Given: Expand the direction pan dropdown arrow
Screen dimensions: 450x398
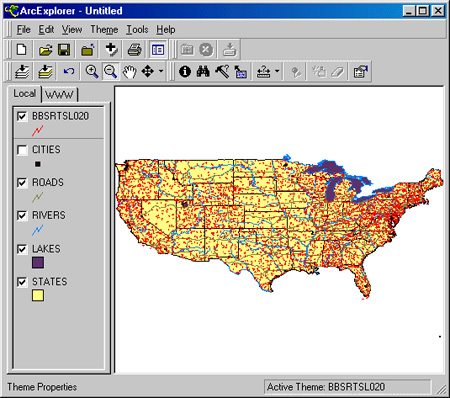Looking at the screenshot, I should point(161,71).
